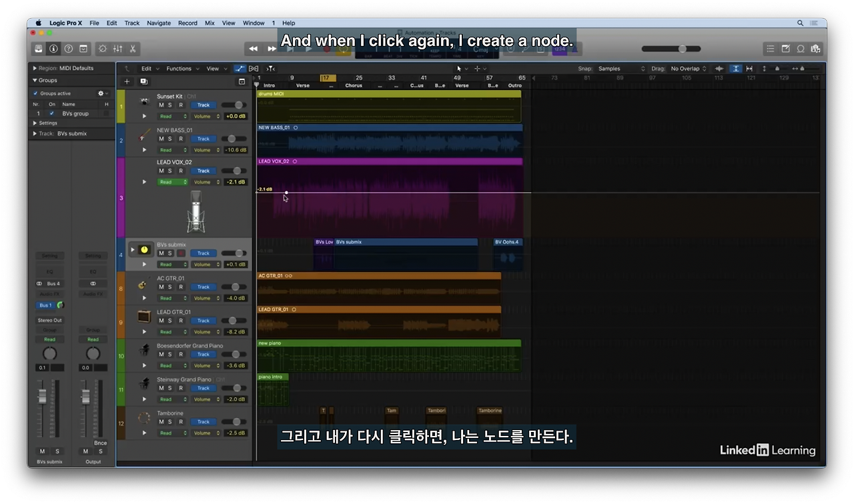Viewport: 854px width, 504px height.
Task: Adjust Sunset Kit track volume slider
Action: point(233,105)
